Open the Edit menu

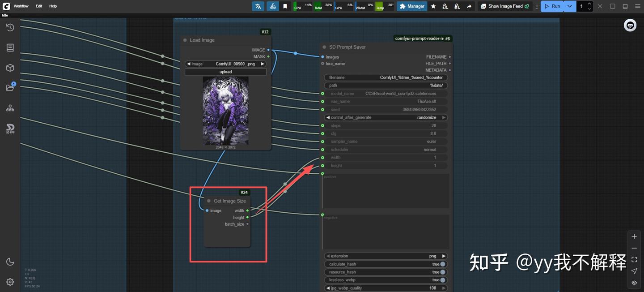39,6
